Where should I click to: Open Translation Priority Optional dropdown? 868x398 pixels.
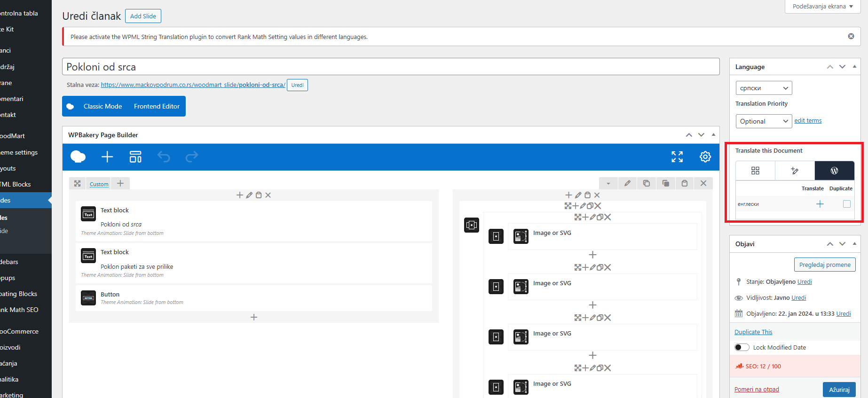[764, 121]
